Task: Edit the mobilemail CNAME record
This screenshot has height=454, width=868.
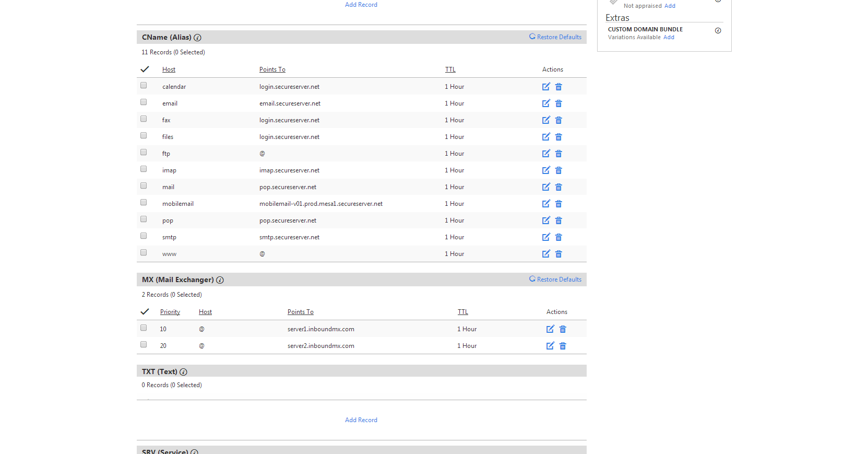Action: tap(546, 204)
